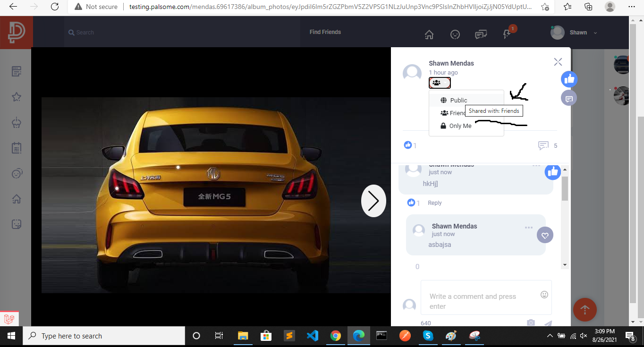Click the large blue thumbs-up beside post header
The width and height of the screenshot is (644, 347).
click(569, 79)
